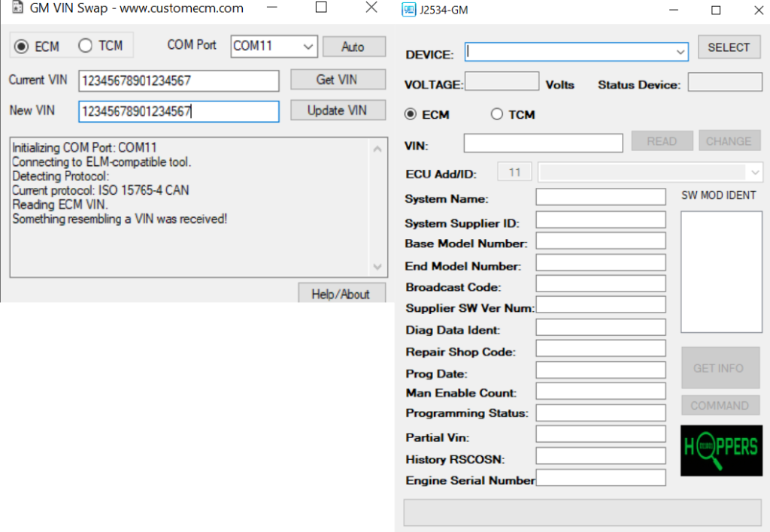
Task: Maximize the GM VIN Swap window
Action: pos(321,8)
